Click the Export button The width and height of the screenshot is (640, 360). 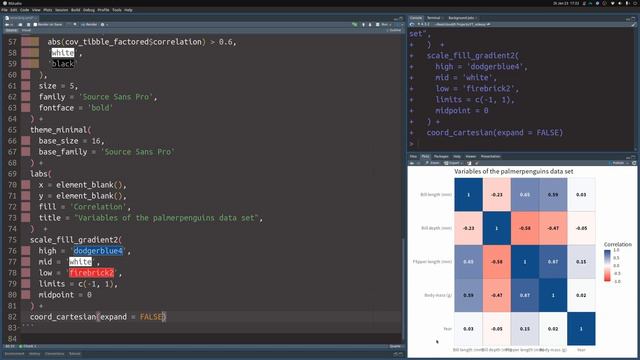coord(452,163)
